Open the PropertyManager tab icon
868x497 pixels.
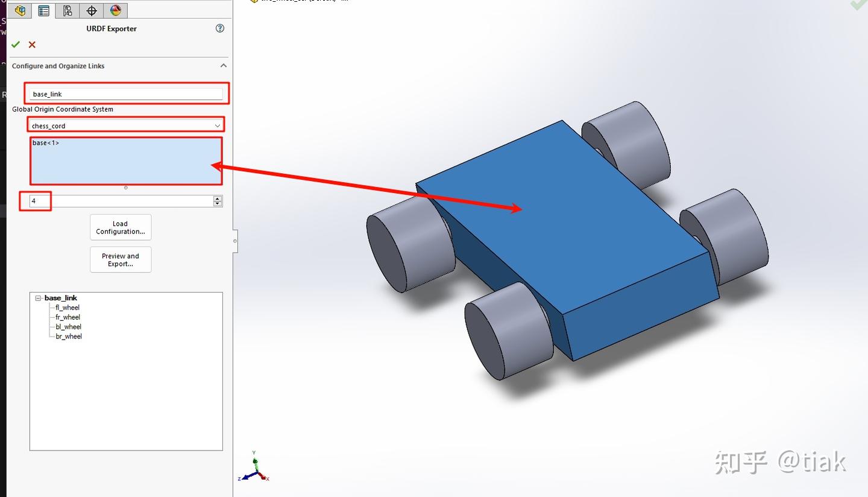coord(43,10)
